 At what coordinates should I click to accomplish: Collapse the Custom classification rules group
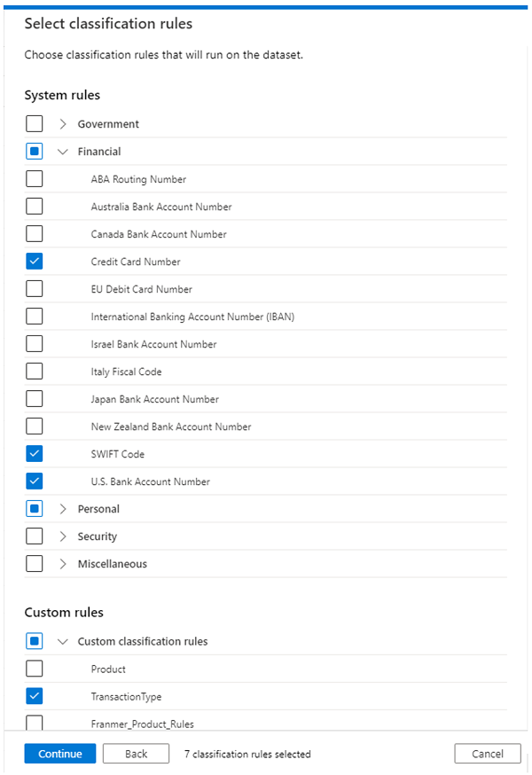pyautogui.click(x=62, y=640)
